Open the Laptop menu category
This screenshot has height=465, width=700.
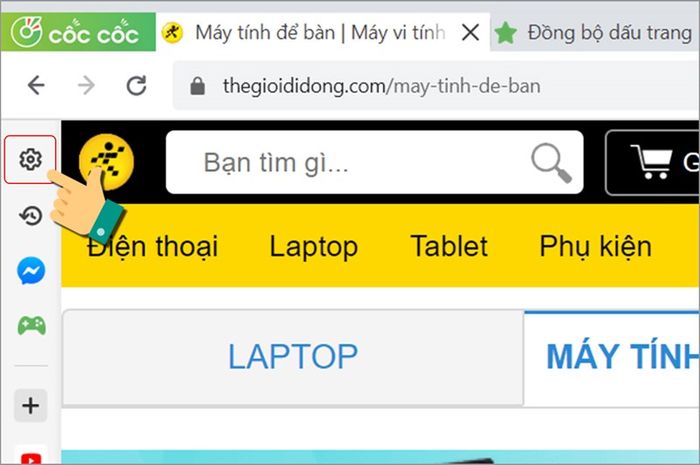click(x=314, y=246)
